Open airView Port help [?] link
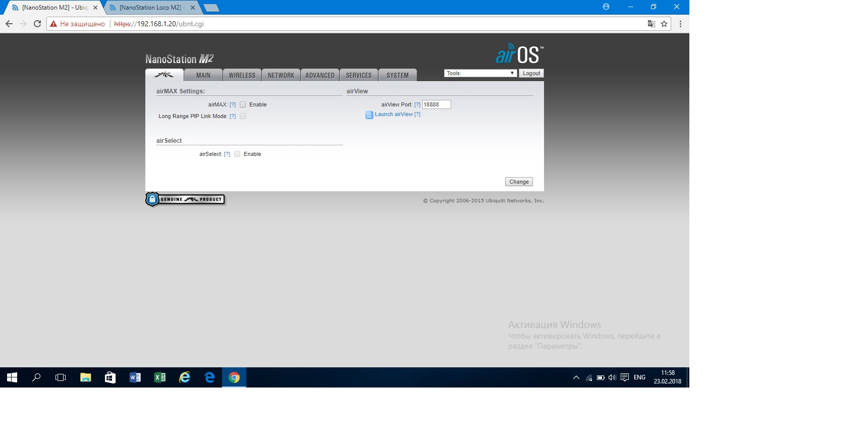 (x=417, y=104)
